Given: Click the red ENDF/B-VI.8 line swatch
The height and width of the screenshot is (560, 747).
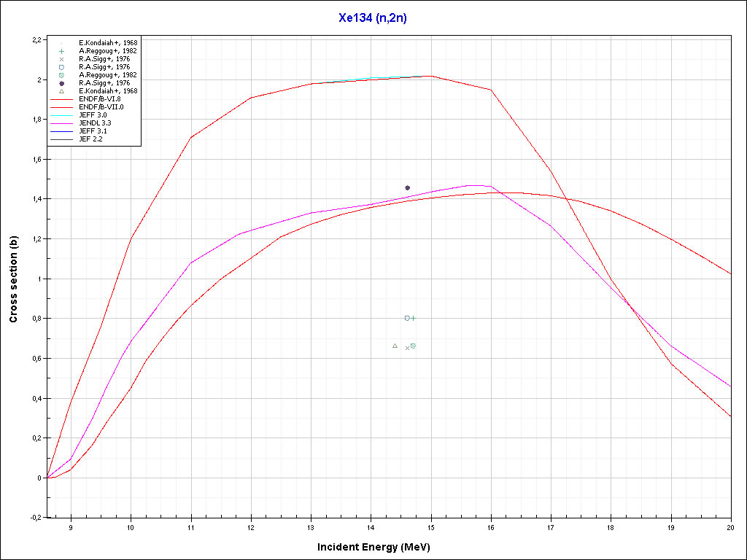Looking at the screenshot, I should 62,99.
